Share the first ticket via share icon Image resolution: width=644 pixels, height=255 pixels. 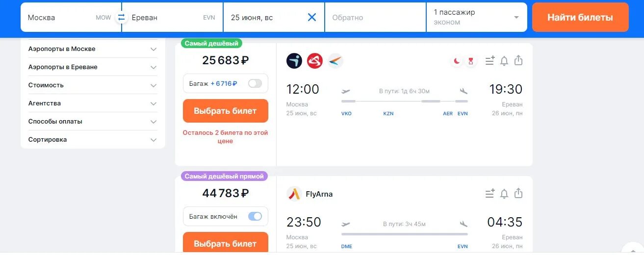point(518,60)
